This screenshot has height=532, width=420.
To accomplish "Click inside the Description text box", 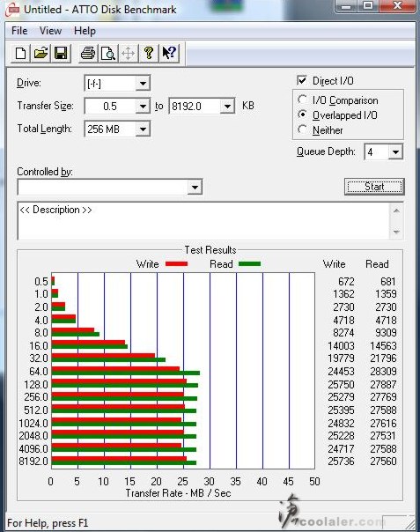I will (203, 221).
